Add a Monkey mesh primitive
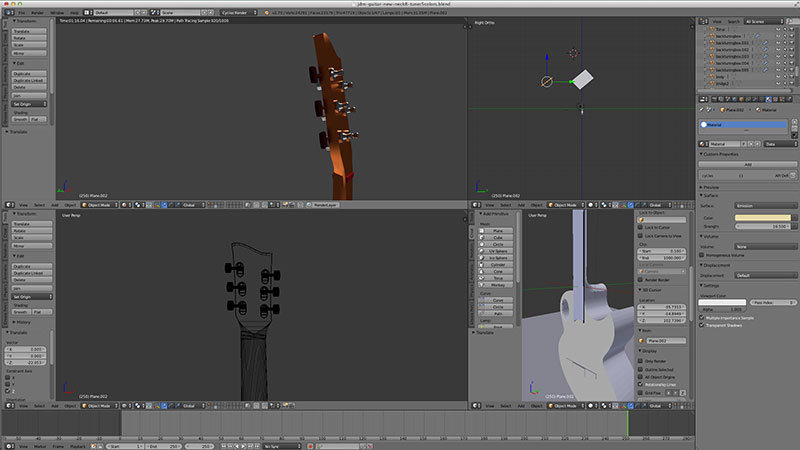 coord(497,285)
